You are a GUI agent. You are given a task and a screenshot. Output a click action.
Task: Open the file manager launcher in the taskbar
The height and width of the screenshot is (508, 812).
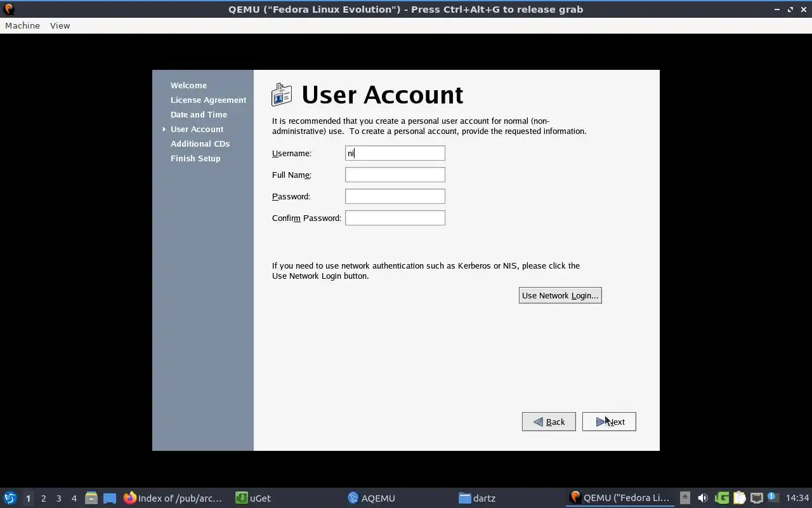[91, 498]
